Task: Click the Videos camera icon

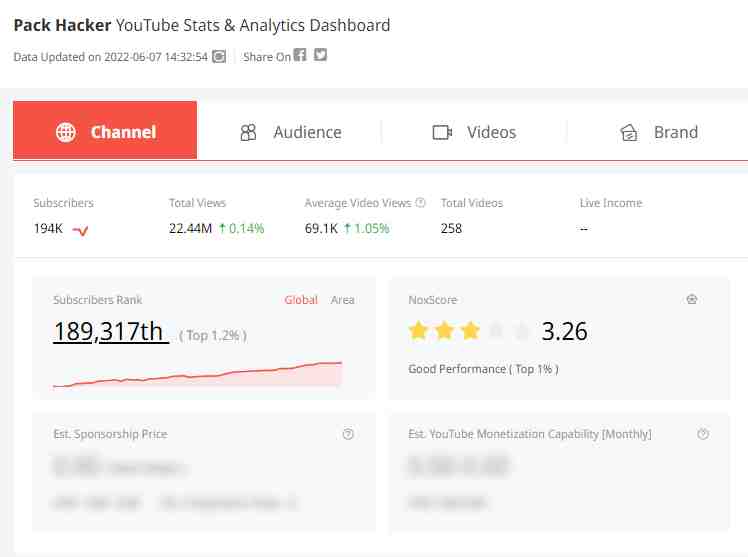Action: pos(442,132)
